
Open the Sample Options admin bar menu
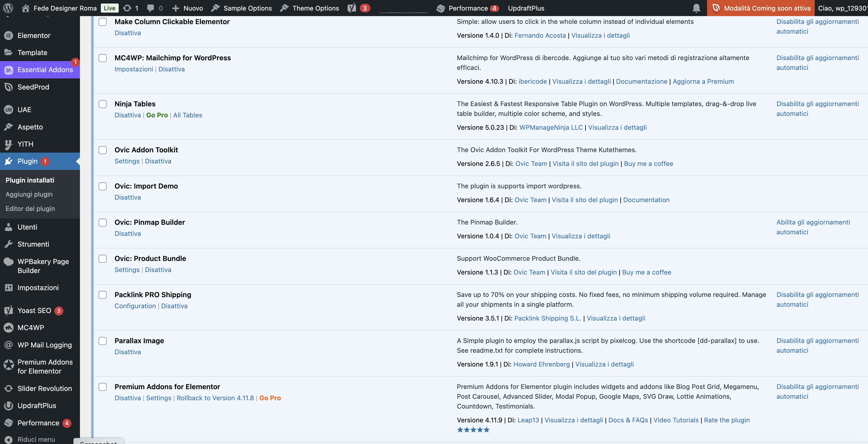click(242, 8)
